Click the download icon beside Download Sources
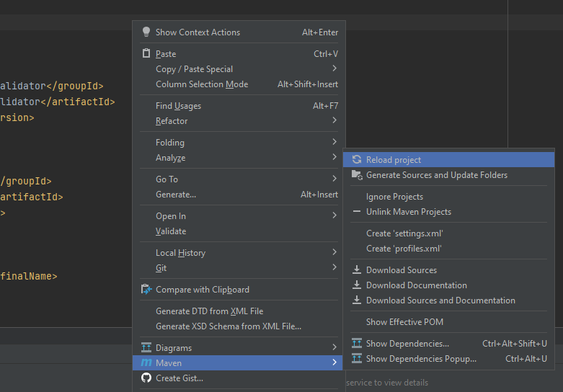Viewport: 563px width, 392px height. click(x=357, y=269)
